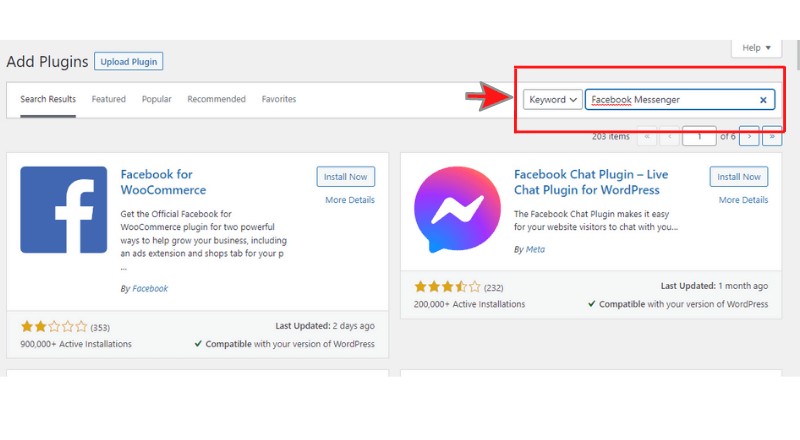View More Details for Facebook Chat Plugin
Viewport: 800px width, 440px height.
pyautogui.click(x=743, y=200)
